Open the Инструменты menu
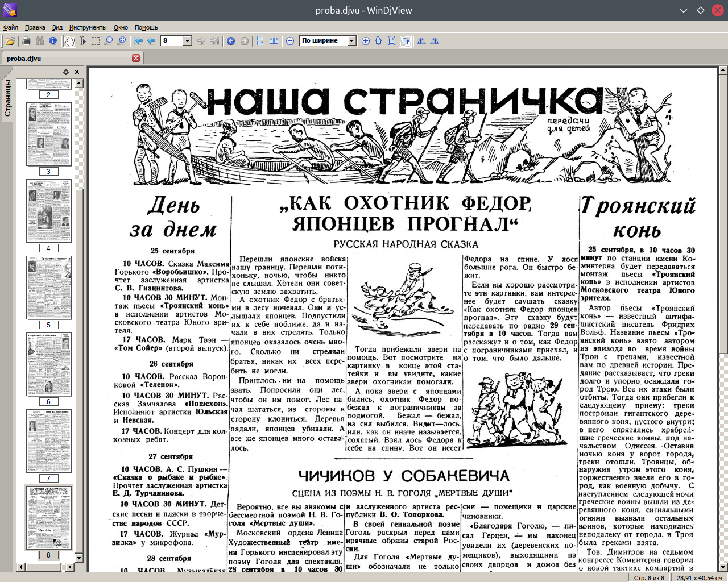This screenshot has height=582, width=728. (88, 27)
